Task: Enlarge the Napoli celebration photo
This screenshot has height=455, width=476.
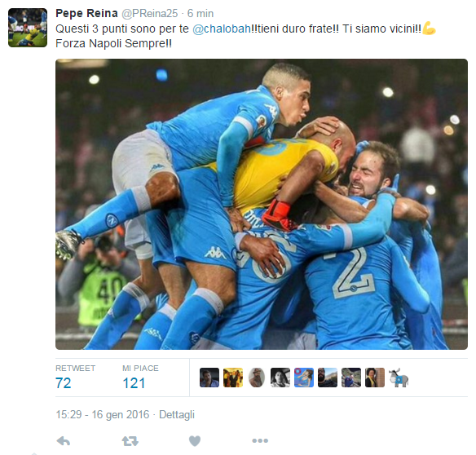Action: (262, 204)
